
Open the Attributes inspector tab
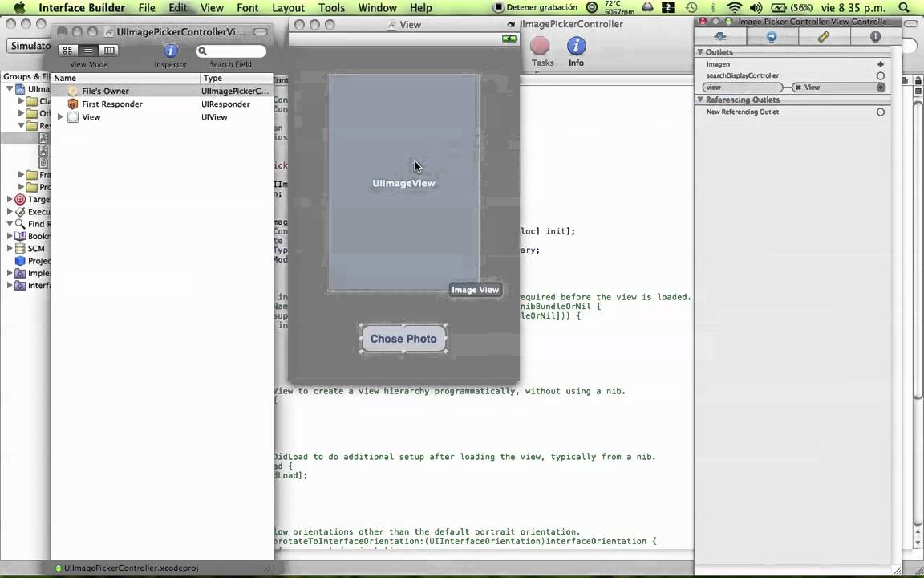click(x=720, y=37)
